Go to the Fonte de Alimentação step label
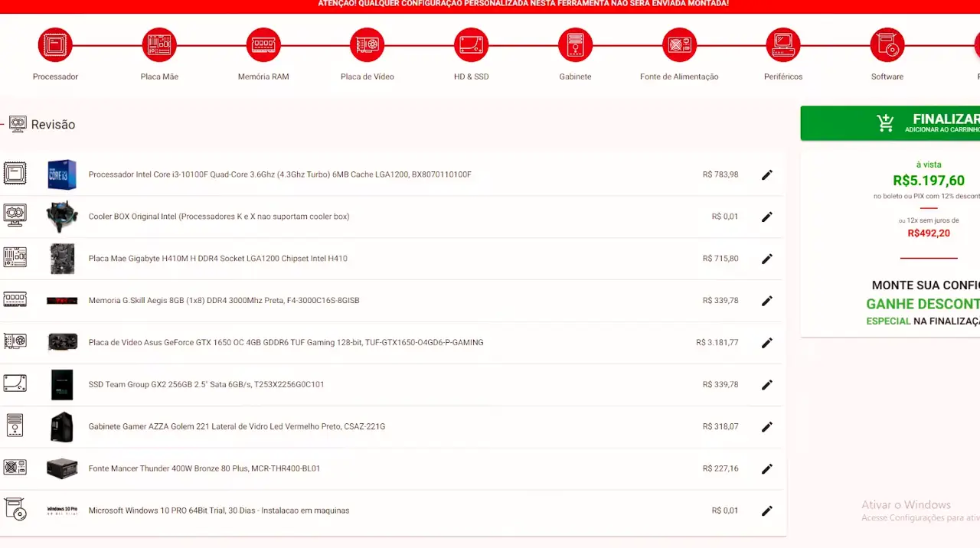Image resolution: width=980 pixels, height=548 pixels. pyautogui.click(x=679, y=77)
